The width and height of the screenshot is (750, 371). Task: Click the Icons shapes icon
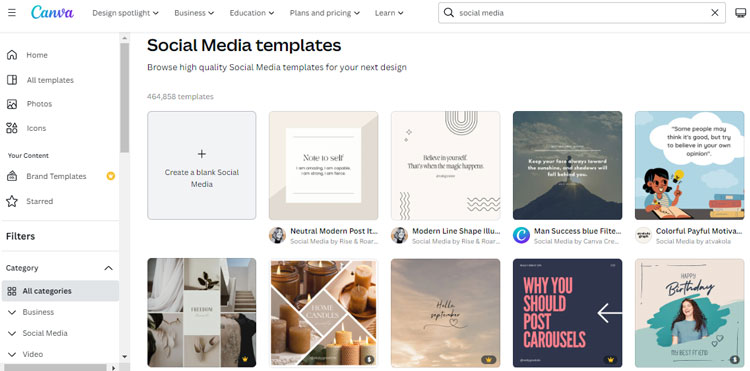[x=12, y=128]
